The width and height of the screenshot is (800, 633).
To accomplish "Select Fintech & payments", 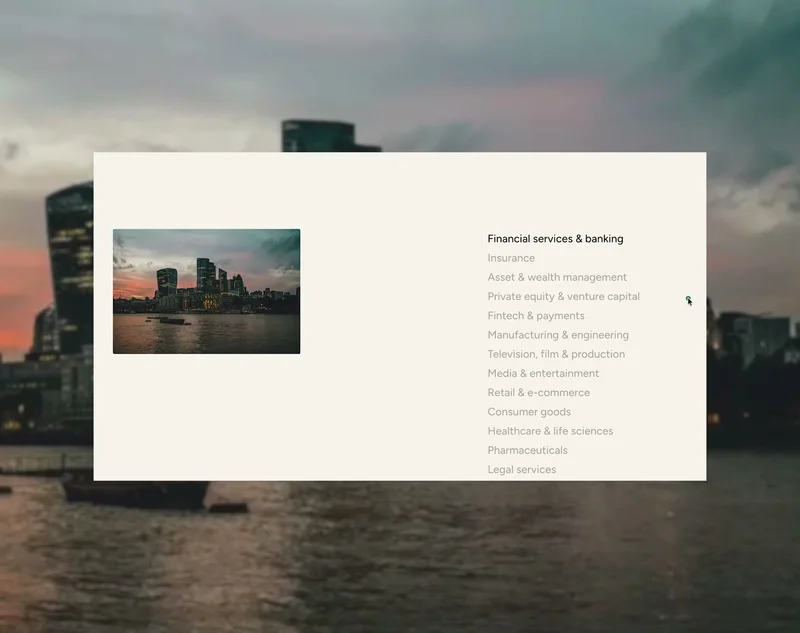I will 536,316.
